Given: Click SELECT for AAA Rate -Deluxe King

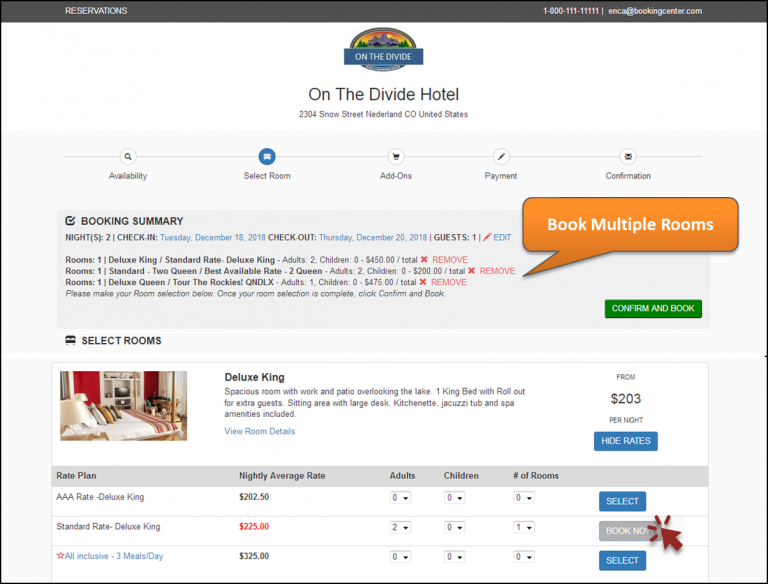Looking at the screenshot, I should (622, 501).
